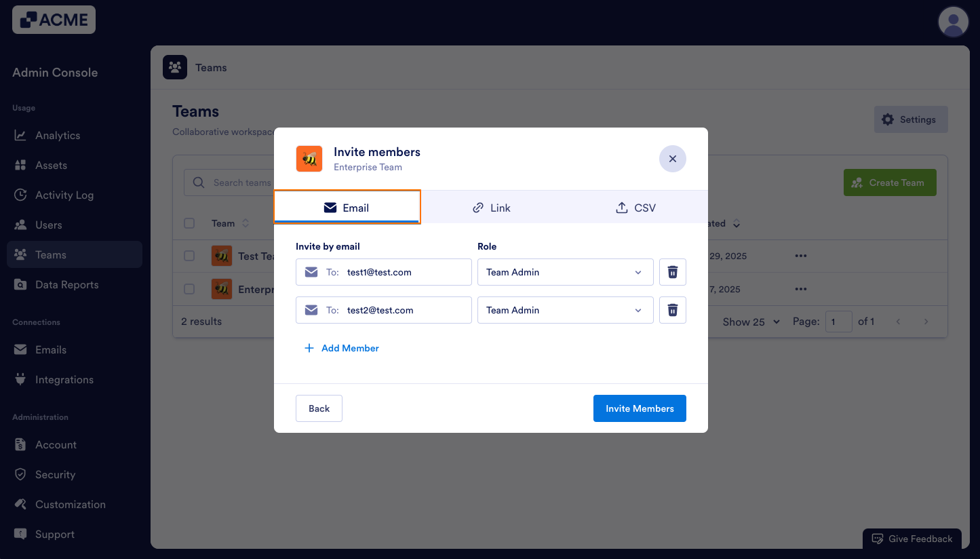Screen dimensions: 980x559
Task: Click the Integrations plug icon
Action: 20,379
